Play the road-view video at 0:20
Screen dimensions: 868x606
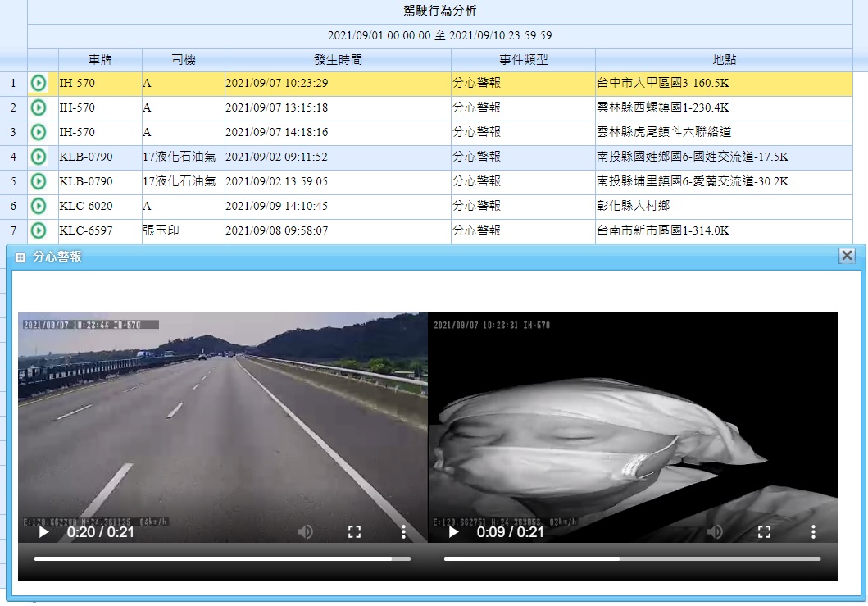43,532
